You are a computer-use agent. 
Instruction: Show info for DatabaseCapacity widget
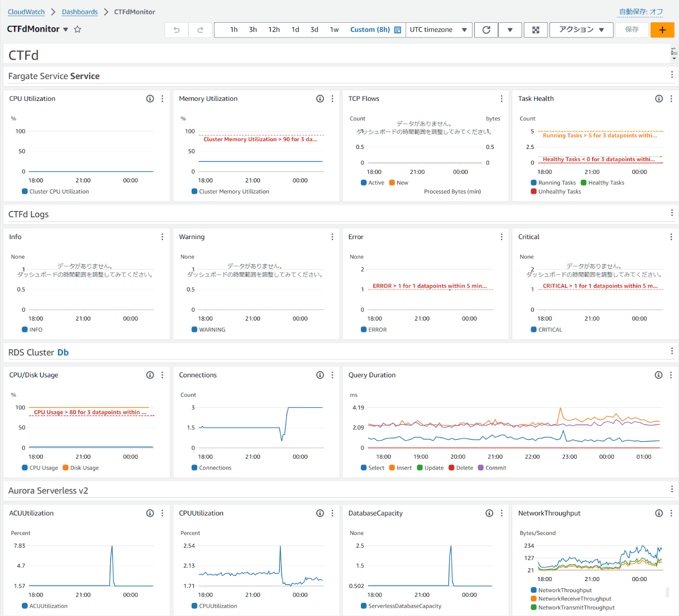(489, 513)
